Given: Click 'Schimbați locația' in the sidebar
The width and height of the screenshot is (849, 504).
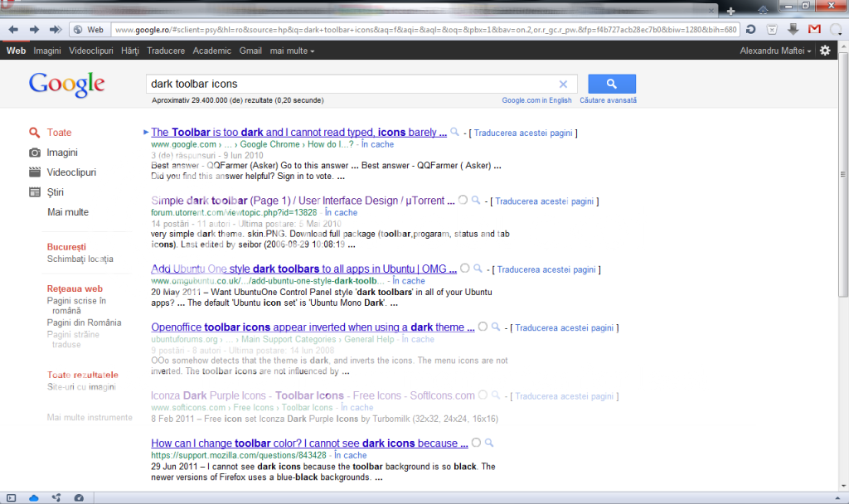Looking at the screenshot, I should (x=80, y=259).
